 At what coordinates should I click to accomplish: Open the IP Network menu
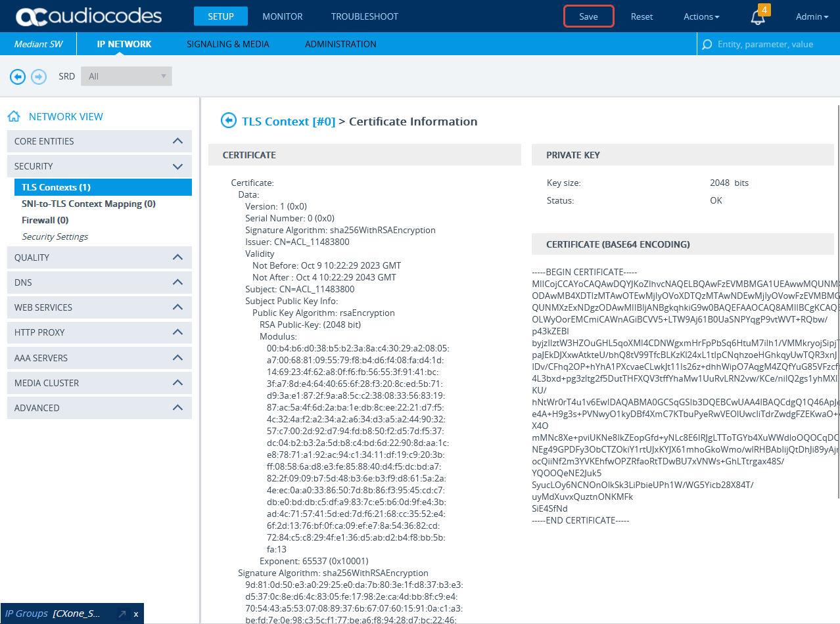tap(124, 44)
